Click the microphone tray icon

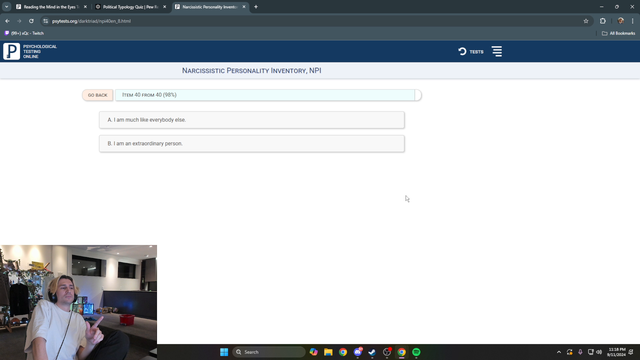coord(580,352)
